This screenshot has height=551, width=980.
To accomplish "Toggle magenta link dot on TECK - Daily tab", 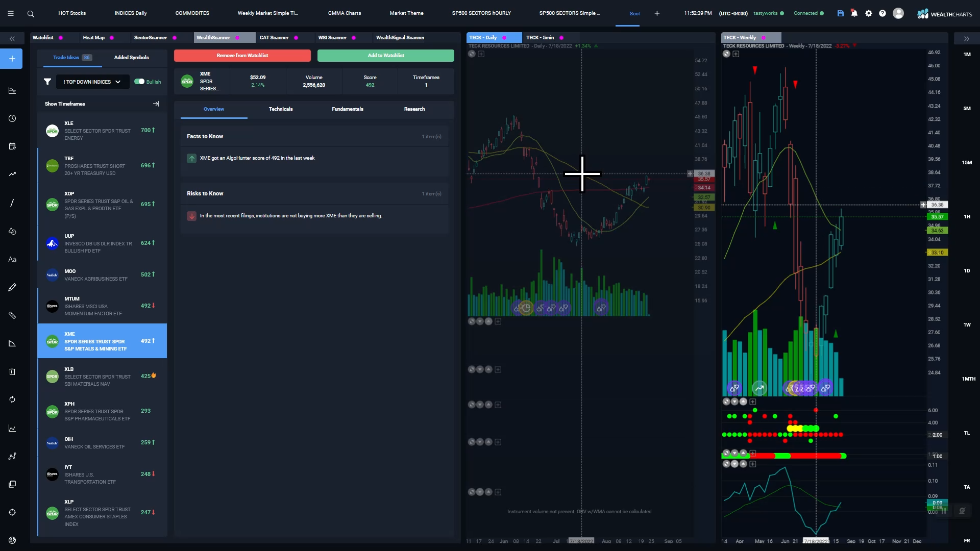I will point(504,38).
